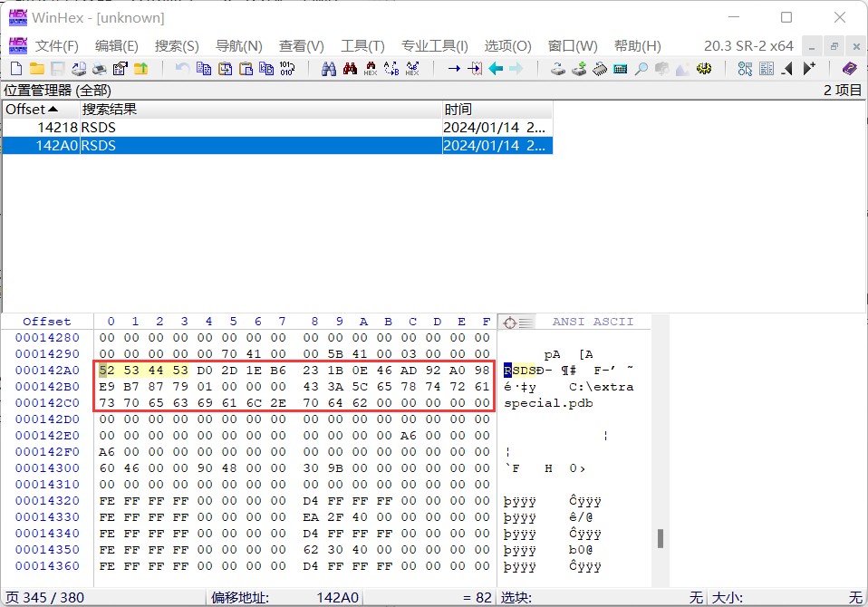Sort by the Offset column header
This screenshot has width=868, height=607.
pyautogui.click(x=42, y=110)
